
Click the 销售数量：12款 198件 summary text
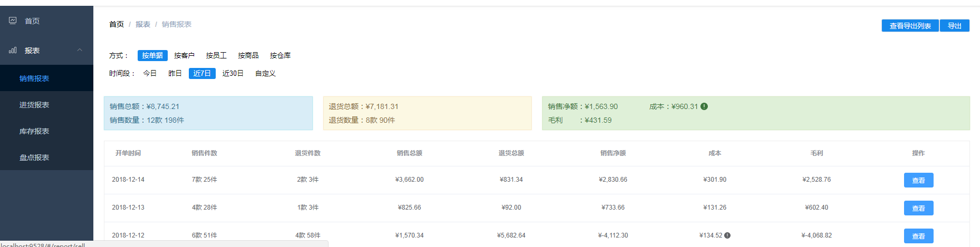pyautogui.click(x=147, y=120)
